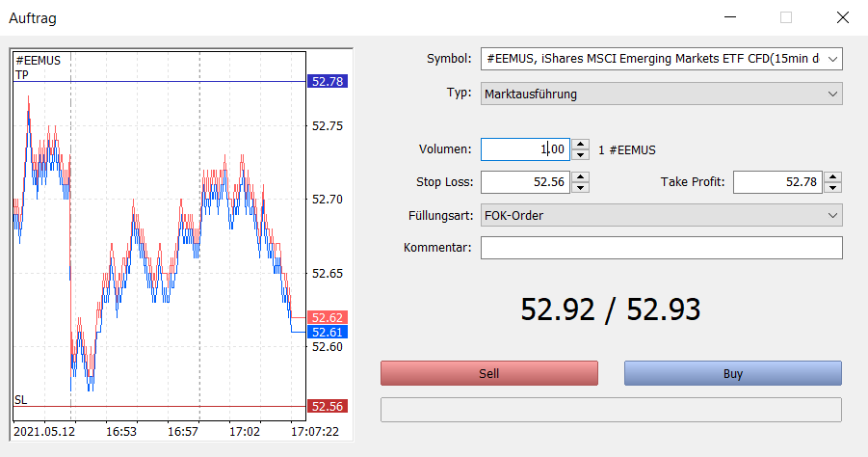This screenshot has height=457, width=868.
Task: Click the bid/ask quote 52.92 / 52.93
Action: click(611, 309)
